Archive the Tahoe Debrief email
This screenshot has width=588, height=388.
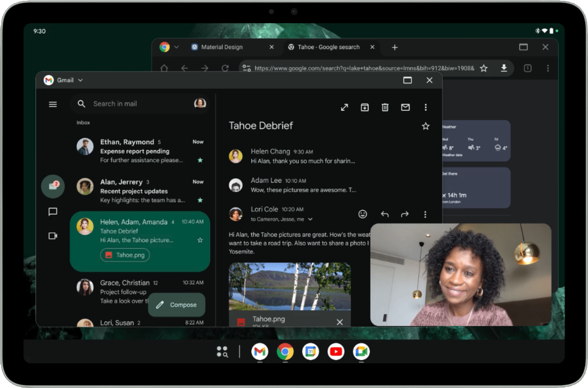click(364, 107)
